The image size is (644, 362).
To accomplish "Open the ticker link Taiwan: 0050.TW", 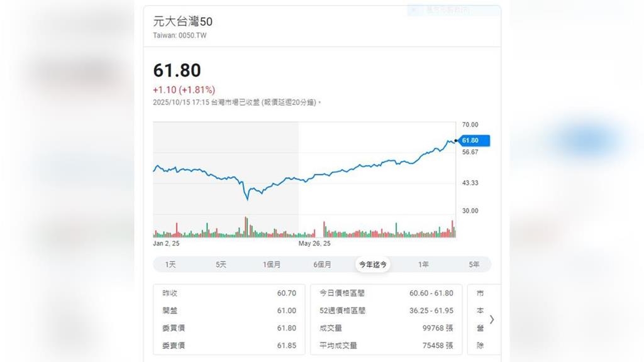I will (x=180, y=35).
